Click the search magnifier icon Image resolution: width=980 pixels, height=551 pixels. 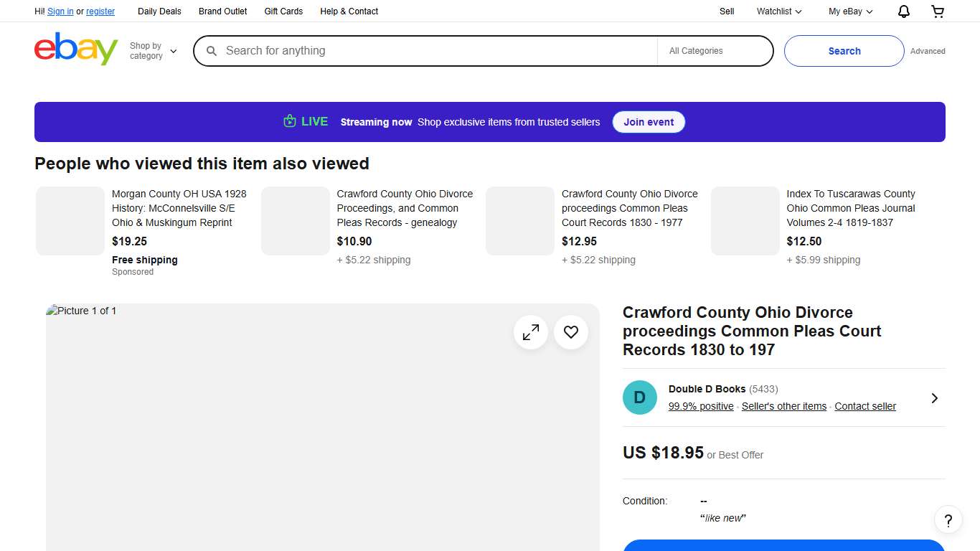212,51
